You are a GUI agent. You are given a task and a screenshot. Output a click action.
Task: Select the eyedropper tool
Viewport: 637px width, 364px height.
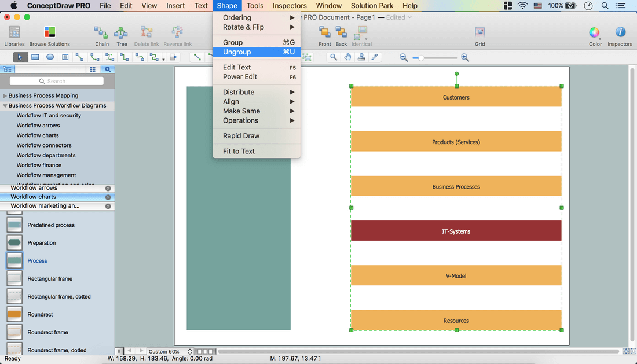click(x=375, y=57)
